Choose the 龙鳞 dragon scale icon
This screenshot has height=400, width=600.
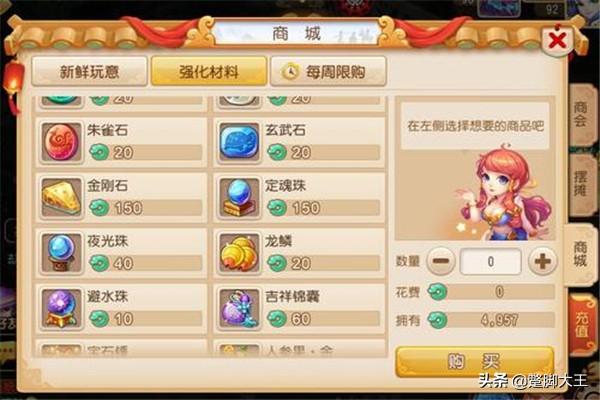(240, 253)
